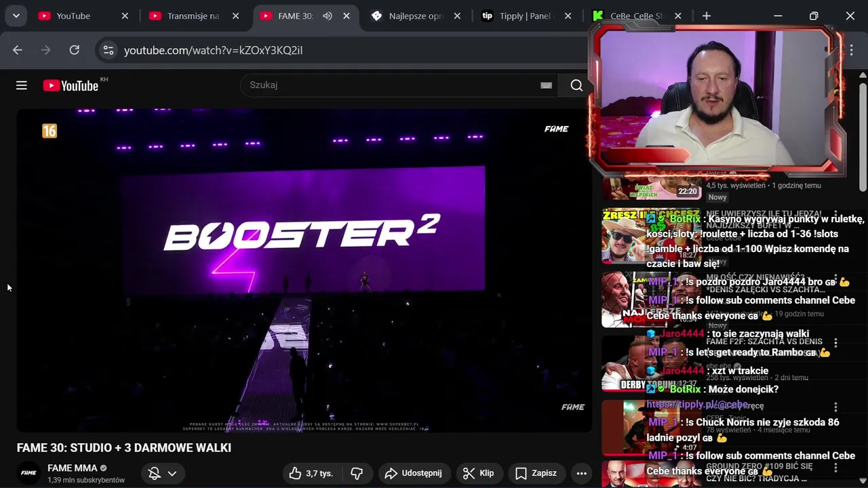Open the CeBe_CeBe Kick tab
Viewport: 868px width, 488px height.
point(628,16)
